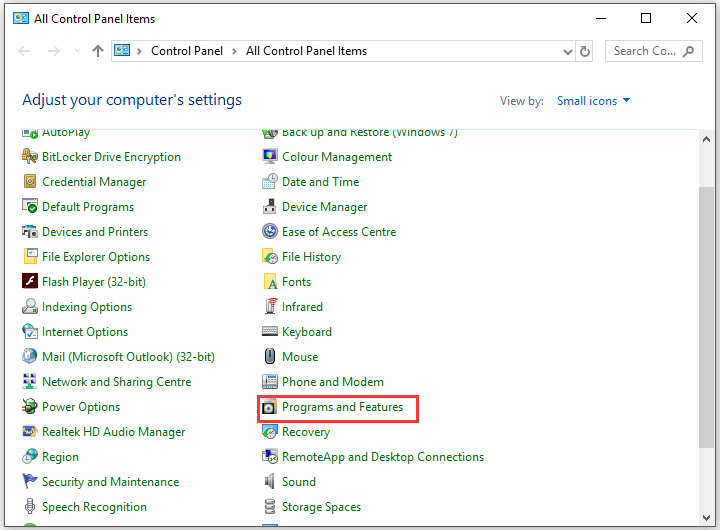Click the Security and Maintenance flag icon
The image size is (720, 530).
tap(30, 481)
